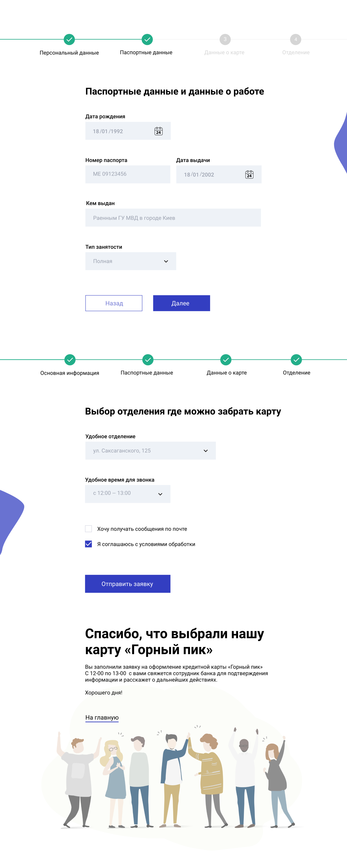Image resolution: width=347 pixels, height=868 pixels.
Task: Open calendar picker for Дата выдачи
Action: (249, 174)
